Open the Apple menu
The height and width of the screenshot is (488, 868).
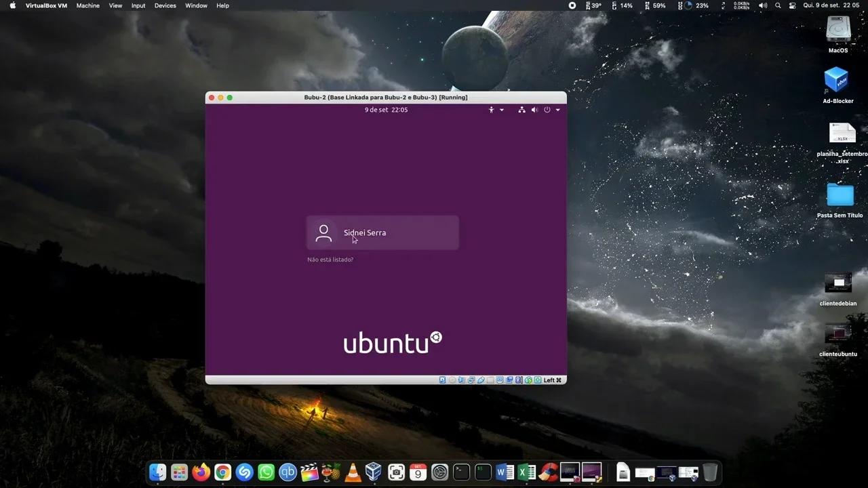(12, 5)
